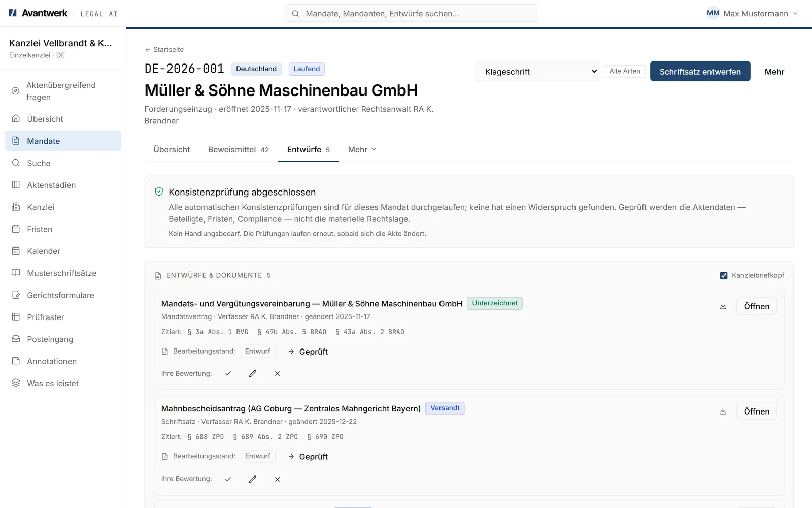
Task: Click the § 3a Abs. 1 RVG citation
Action: pos(218,332)
